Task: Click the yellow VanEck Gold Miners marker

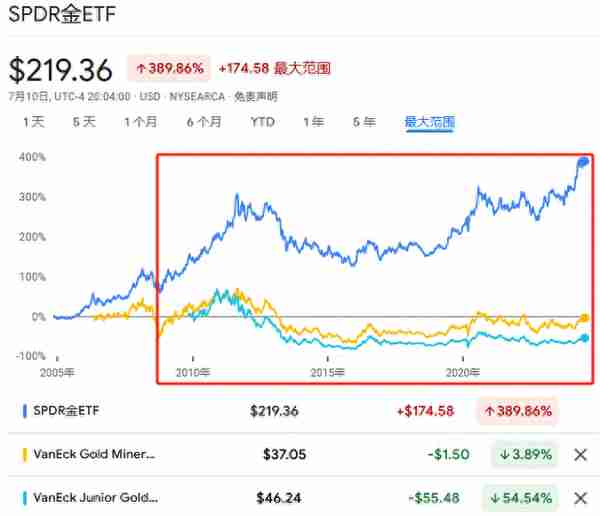Action: click(25, 455)
